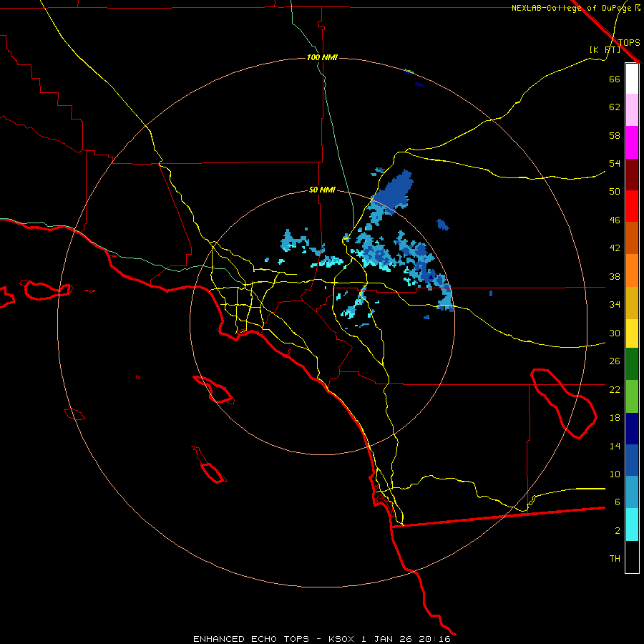Screen dimensions: 644x644
Task: Click the 'TH' threshold label
Action: coord(615,559)
